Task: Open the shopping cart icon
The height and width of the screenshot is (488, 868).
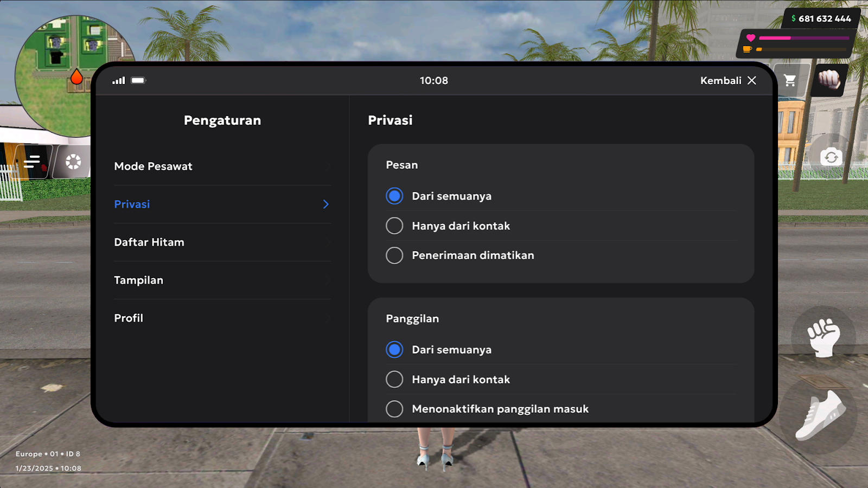Action: (x=790, y=81)
